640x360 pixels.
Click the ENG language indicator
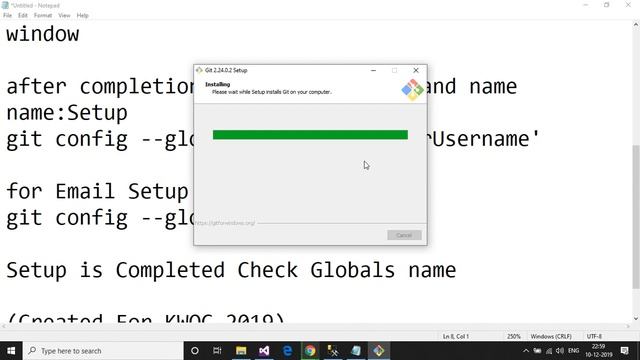[x=573, y=351]
